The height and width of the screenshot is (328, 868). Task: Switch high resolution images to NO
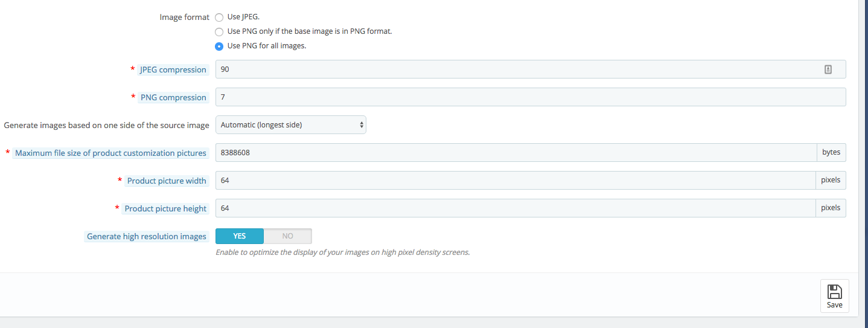click(288, 236)
